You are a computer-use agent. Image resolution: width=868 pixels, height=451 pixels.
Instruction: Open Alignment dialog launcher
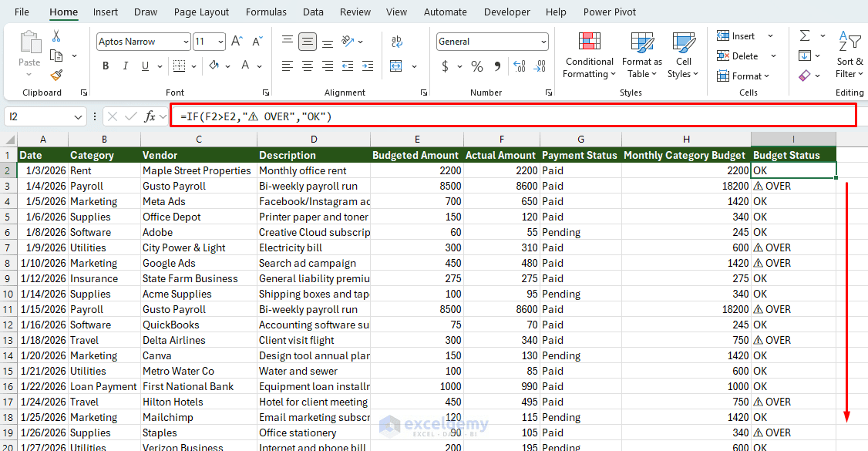423,93
